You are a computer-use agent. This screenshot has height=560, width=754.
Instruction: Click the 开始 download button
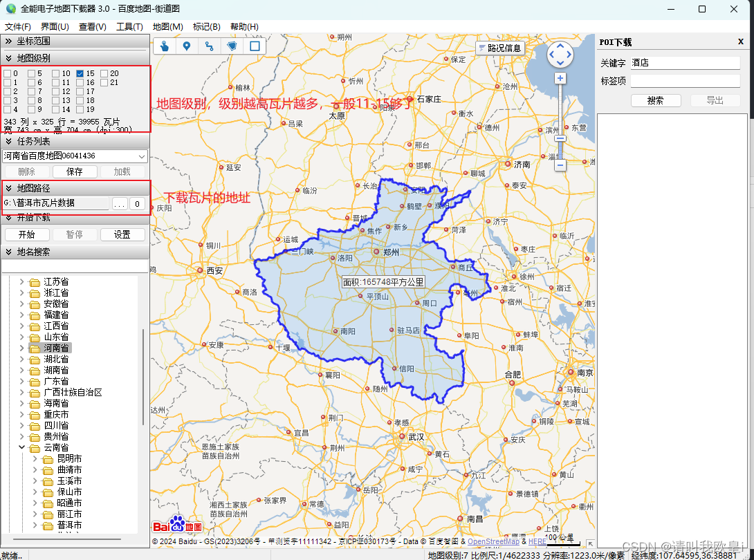click(27, 234)
